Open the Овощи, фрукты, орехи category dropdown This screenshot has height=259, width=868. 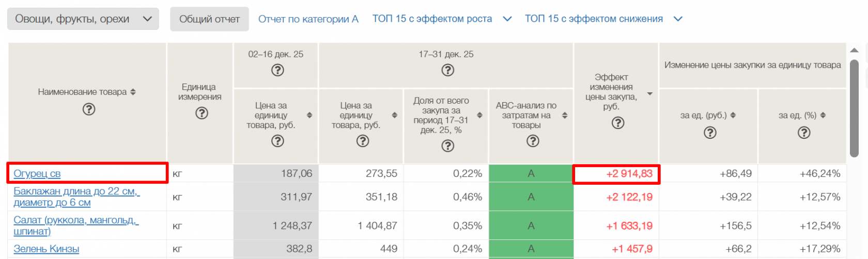coord(83,19)
